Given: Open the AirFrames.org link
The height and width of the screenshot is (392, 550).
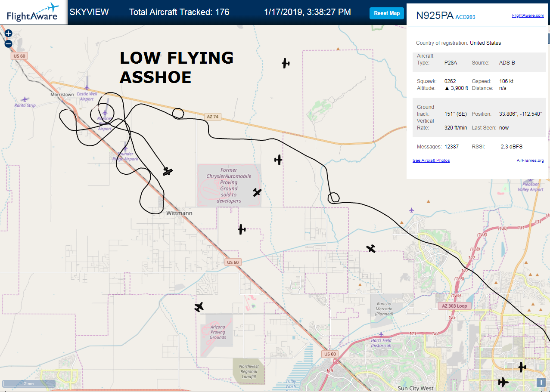Looking at the screenshot, I should pyautogui.click(x=530, y=161).
